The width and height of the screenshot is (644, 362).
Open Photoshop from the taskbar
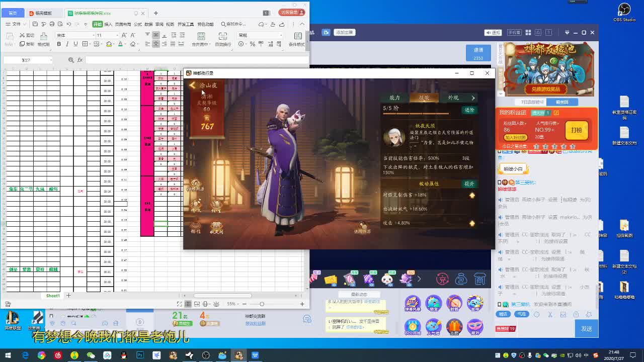click(140, 355)
